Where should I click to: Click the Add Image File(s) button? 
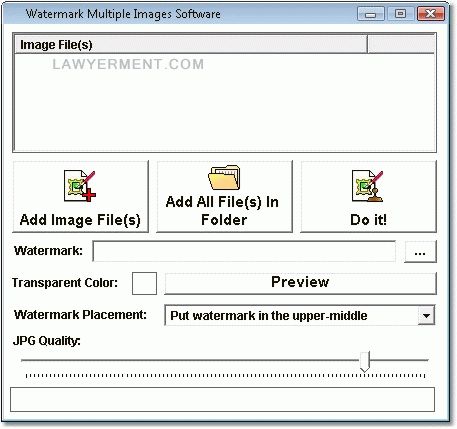pyautogui.click(x=81, y=197)
